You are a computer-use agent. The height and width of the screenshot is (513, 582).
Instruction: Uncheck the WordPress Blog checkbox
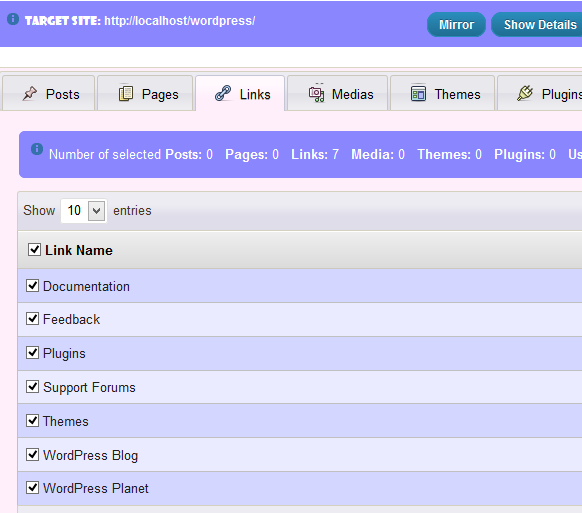[x=32, y=454]
